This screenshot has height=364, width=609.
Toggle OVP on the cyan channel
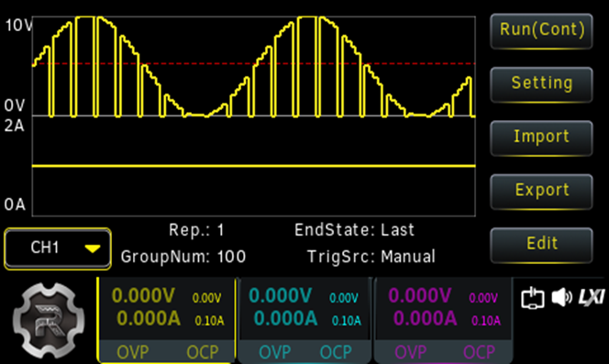pos(274,352)
